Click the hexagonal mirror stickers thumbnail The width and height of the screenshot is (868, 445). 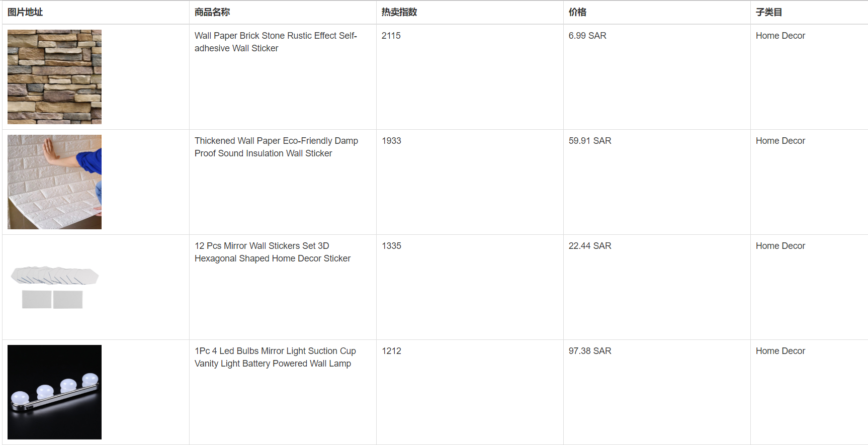[54, 287]
